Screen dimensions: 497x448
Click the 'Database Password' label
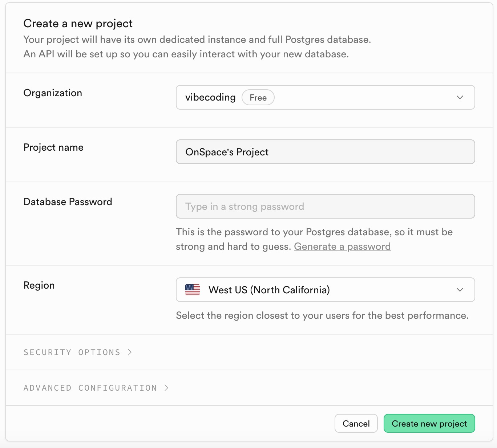coord(68,202)
